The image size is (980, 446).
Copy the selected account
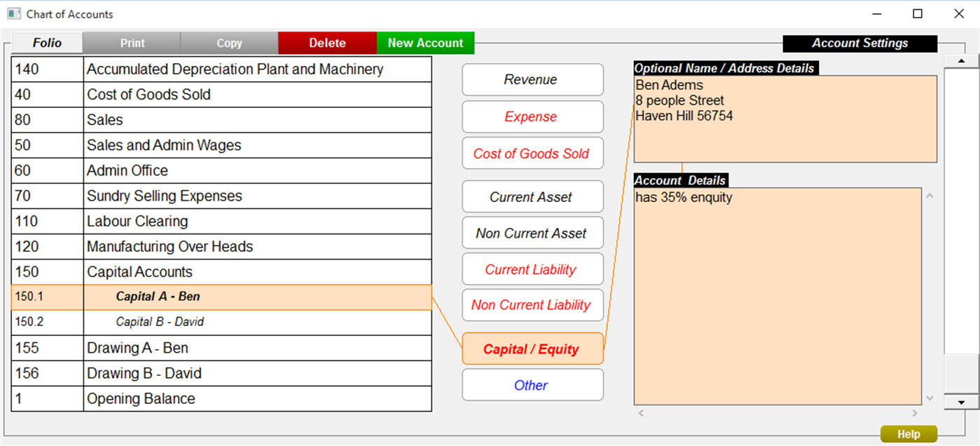pyautogui.click(x=229, y=43)
